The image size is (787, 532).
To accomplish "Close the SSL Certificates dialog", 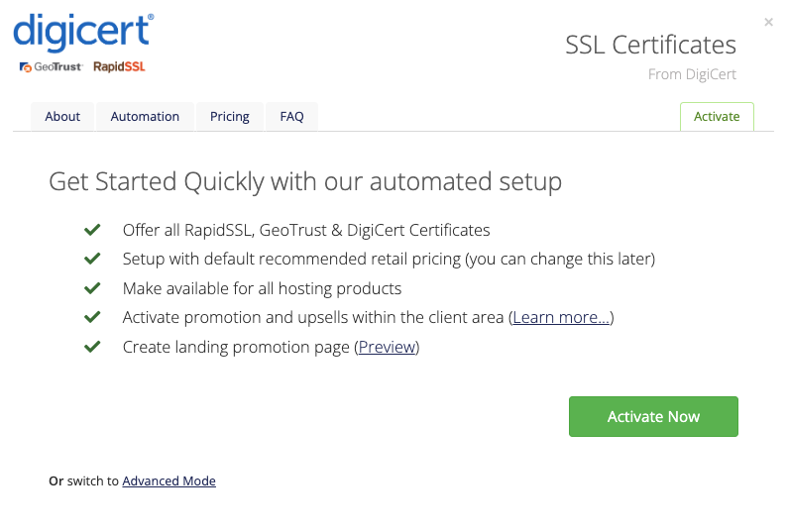I will point(768,22).
